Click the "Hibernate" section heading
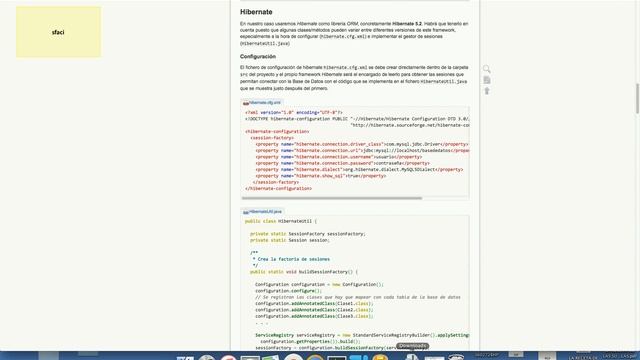 (x=256, y=12)
